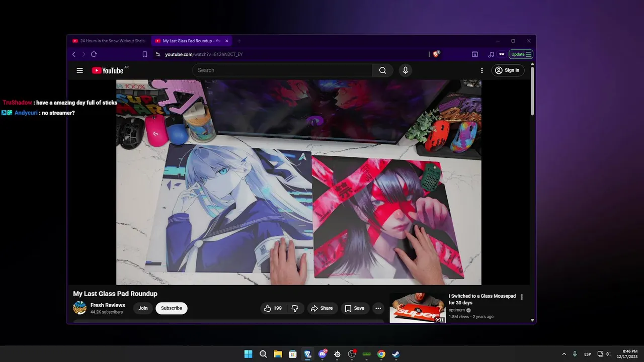The height and width of the screenshot is (362, 644).
Task: Open the 'I Switched to a Glass Mousepad' title
Action: 482,300
